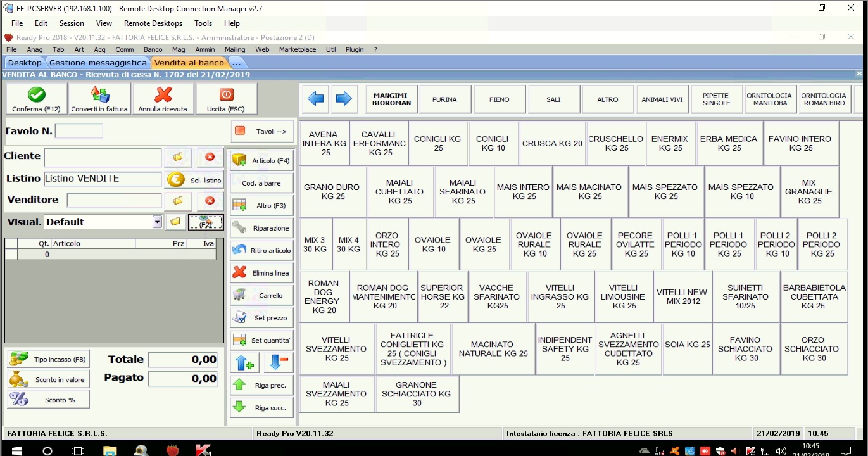Image resolution: width=868 pixels, height=456 pixels.
Task: Select MANGIMI BIOROMAN category
Action: 391,99
